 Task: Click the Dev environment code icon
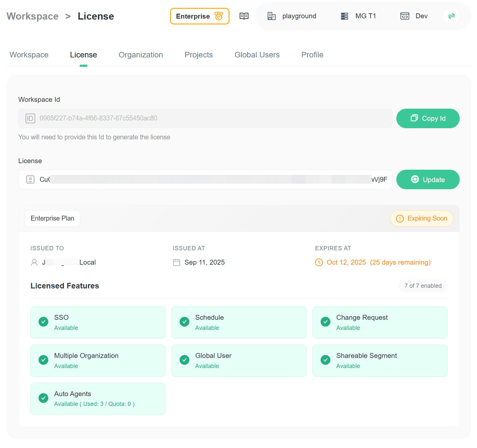tap(405, 16)
